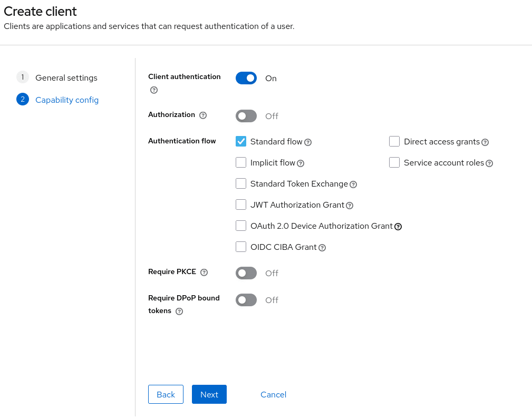The width and height of the screenshot is (532, 418).
Task: Show help for Implicit flow
Action: pyautogui.click(x=301, y=163)
